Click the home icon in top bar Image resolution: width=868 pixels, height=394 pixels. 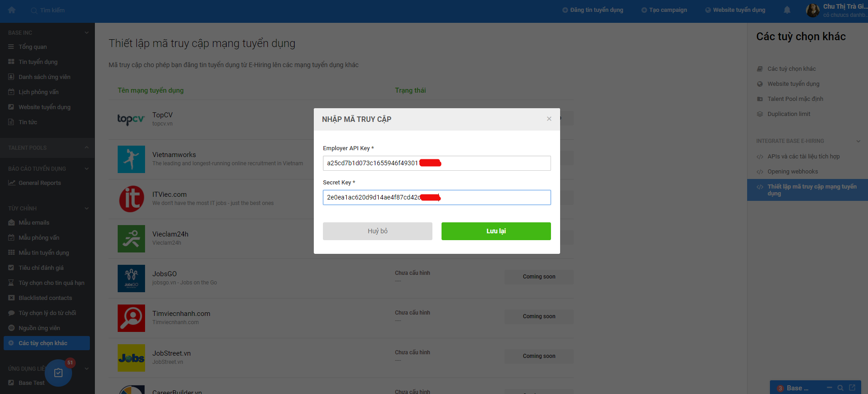click(12, 10)
